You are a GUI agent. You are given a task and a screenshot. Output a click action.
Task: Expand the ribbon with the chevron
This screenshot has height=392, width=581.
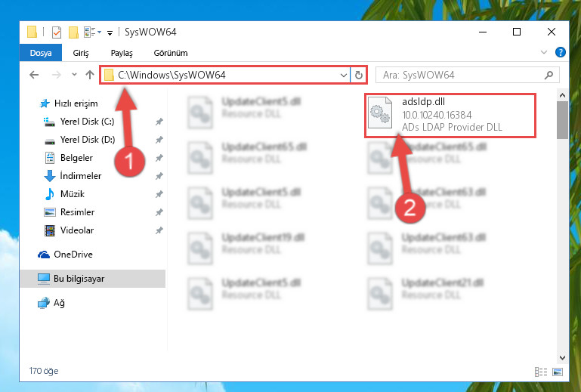543,52
